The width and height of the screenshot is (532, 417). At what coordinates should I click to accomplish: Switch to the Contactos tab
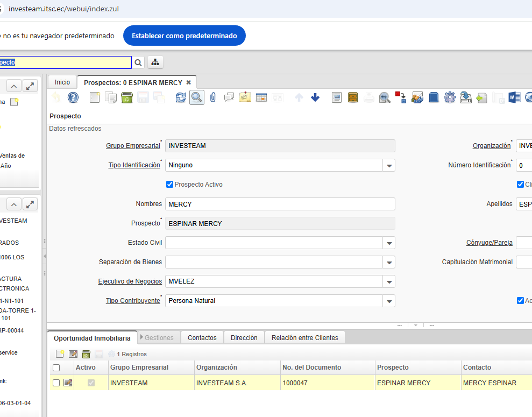coord(202,338)
